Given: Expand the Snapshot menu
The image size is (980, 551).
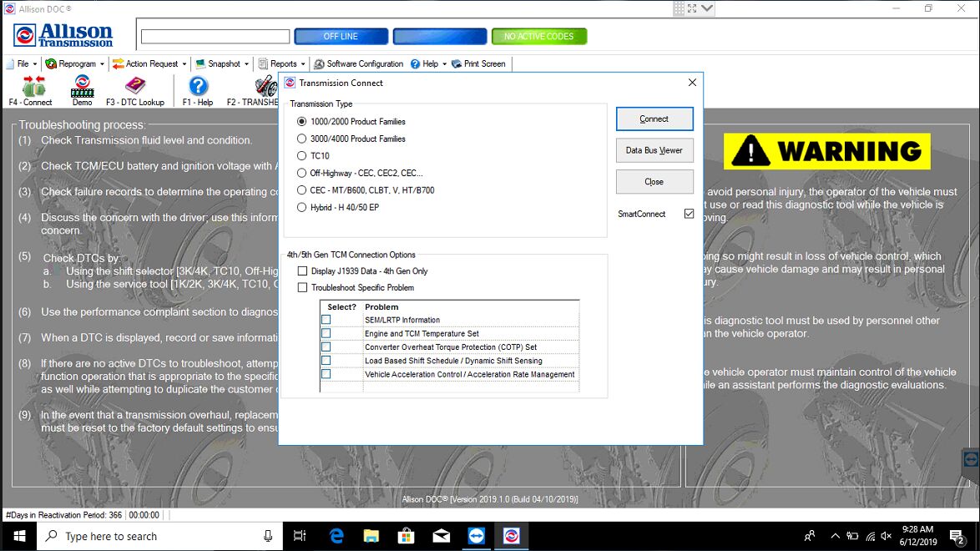Looking at the screenshot, I should (223, 63).
